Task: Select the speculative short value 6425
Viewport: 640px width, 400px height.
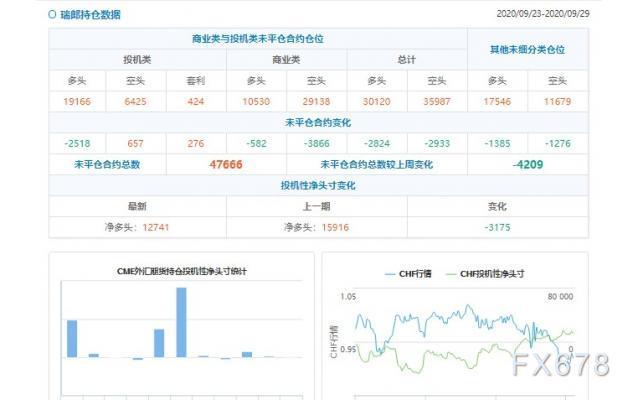Action: coord(135,102)
